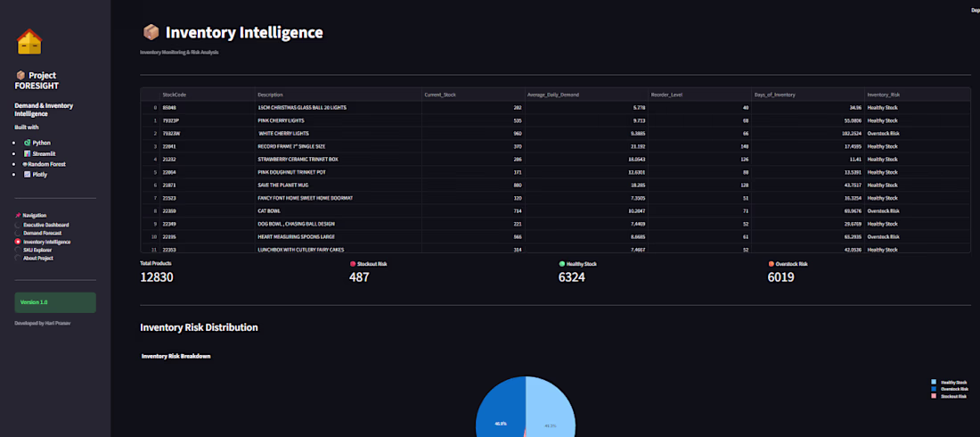Select cell HEART MEASURING SPOONS LARGE

(339, 236)
